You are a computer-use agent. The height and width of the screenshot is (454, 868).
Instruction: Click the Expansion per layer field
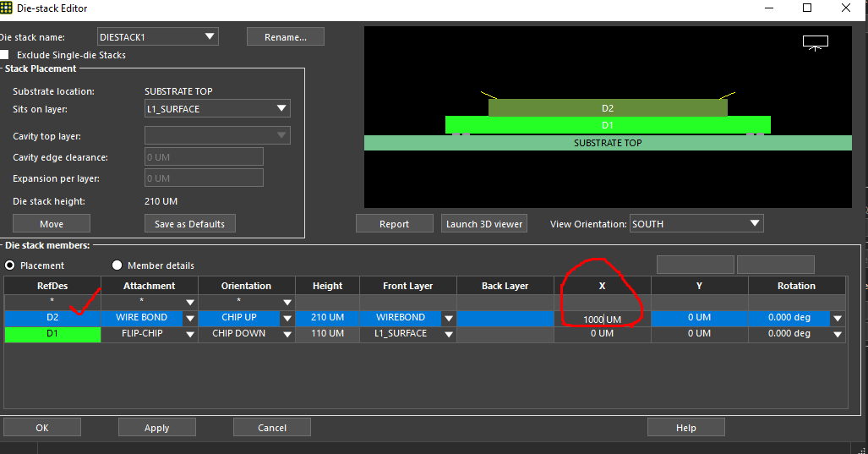click(x=204, y=178)
